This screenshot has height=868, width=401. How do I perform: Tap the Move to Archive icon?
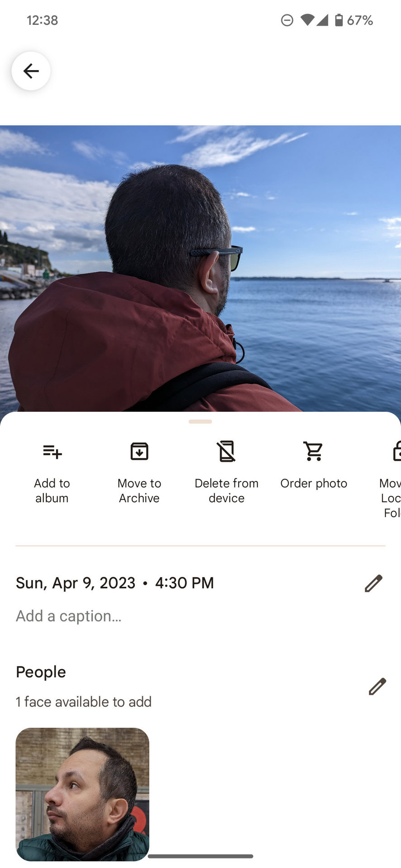(x=139, y=451)
